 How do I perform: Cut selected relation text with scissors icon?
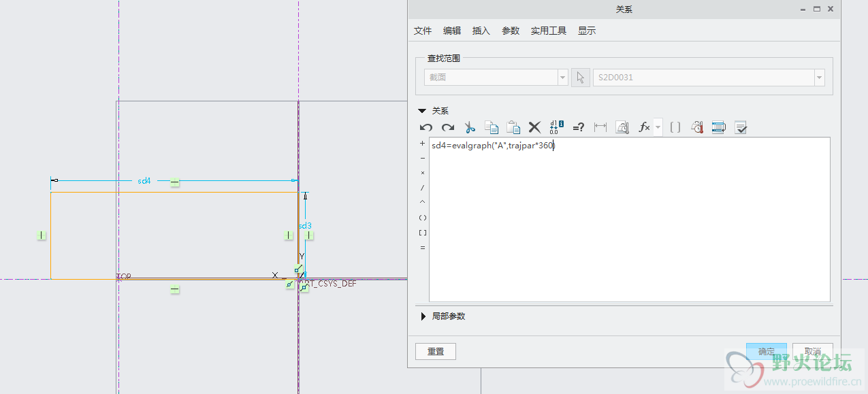[470, 127]
